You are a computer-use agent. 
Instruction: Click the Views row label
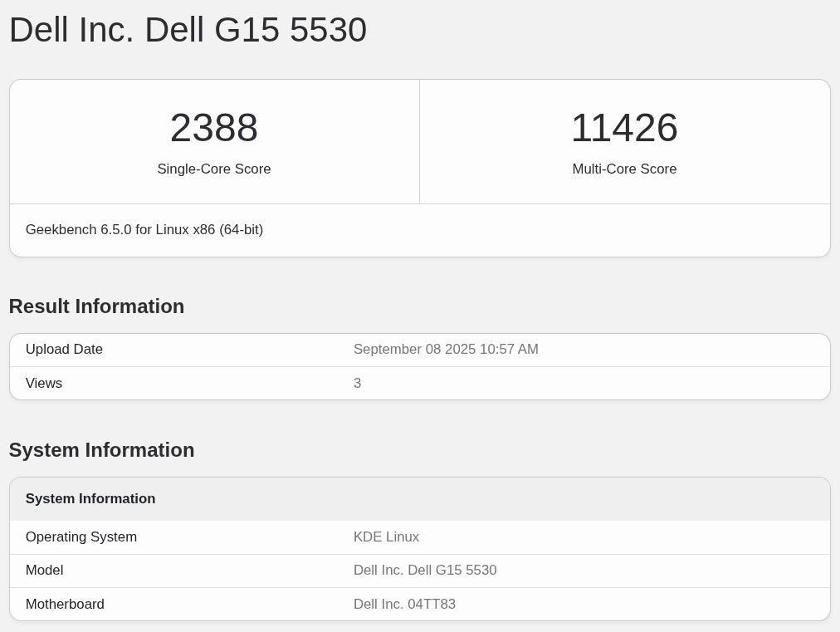point(44,384)
